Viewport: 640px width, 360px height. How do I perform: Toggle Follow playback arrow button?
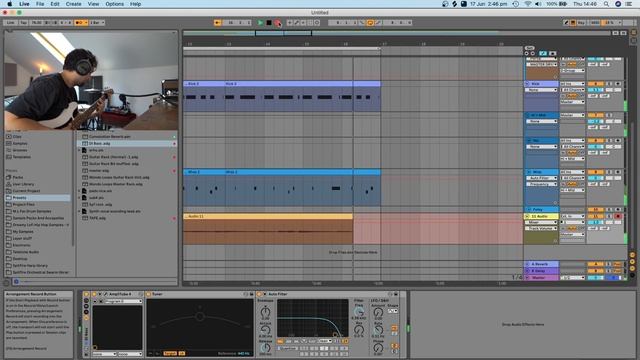(x=218, y=23)
